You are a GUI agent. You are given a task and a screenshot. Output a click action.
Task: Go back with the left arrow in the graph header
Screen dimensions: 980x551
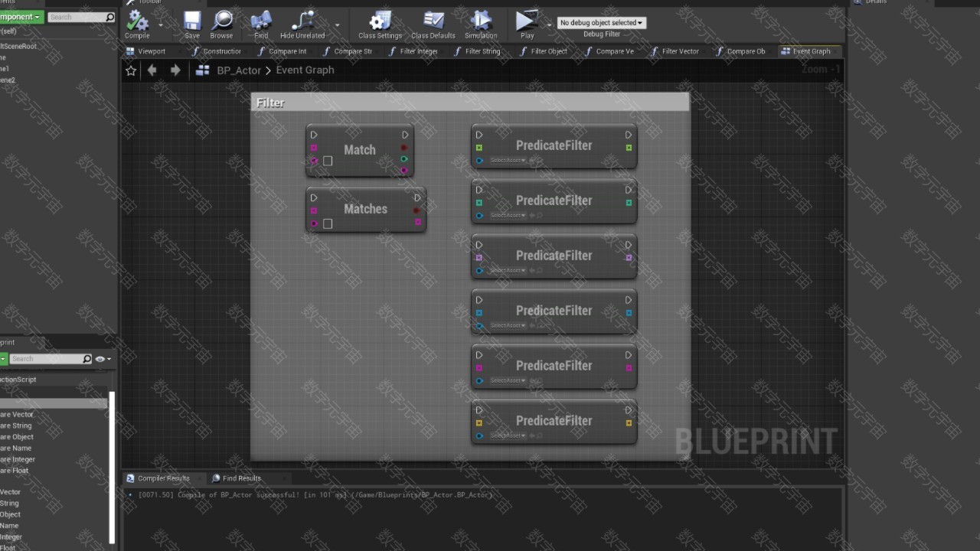[152, 70]
